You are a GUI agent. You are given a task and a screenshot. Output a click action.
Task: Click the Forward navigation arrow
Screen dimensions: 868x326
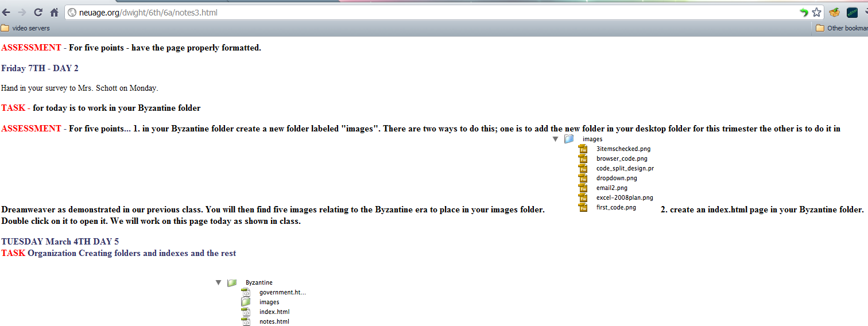click(x=22, y=13)
